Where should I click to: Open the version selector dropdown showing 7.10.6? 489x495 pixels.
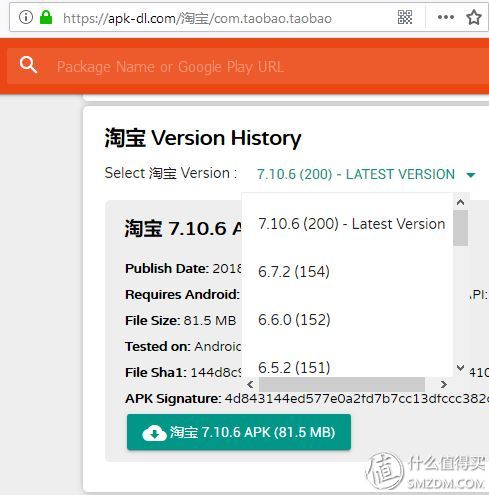[x=366, y=174]
